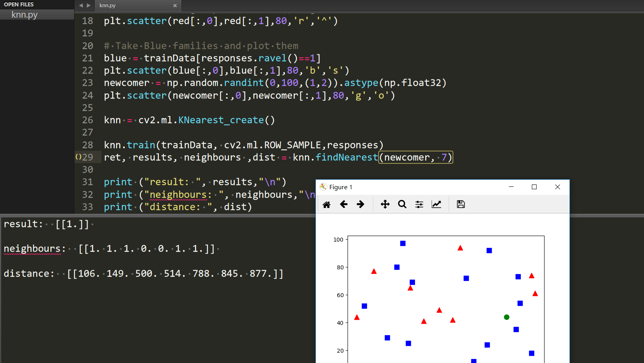This screenshot has height=363, width=644.
Task: Go back to previous view in Figure 1
Action: coord(344,204)
